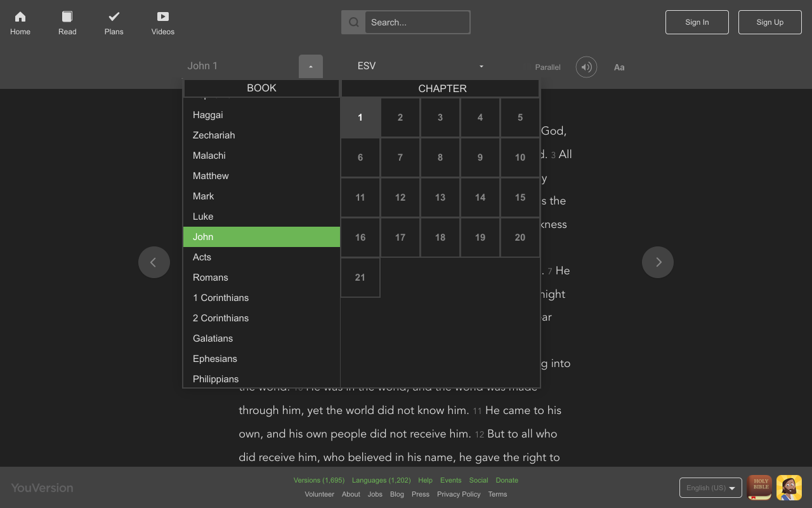Collapse the book picker with the up chevron
The height and width of the screenshot is (508, 812).
pyautogui.click(x=310, y=66)
